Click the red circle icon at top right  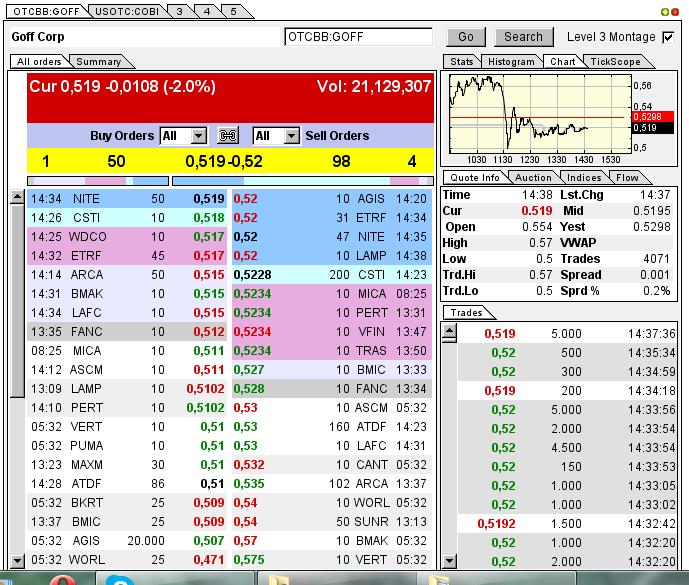point(674,12)
